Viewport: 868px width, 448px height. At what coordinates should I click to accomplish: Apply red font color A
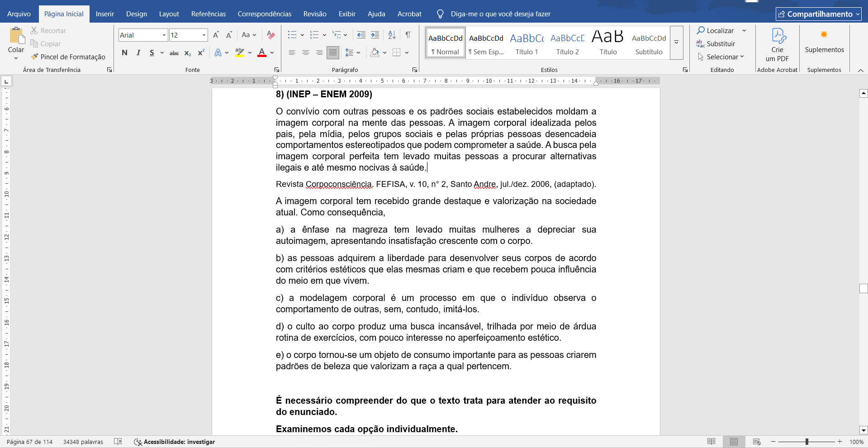(x=262, y=53)
